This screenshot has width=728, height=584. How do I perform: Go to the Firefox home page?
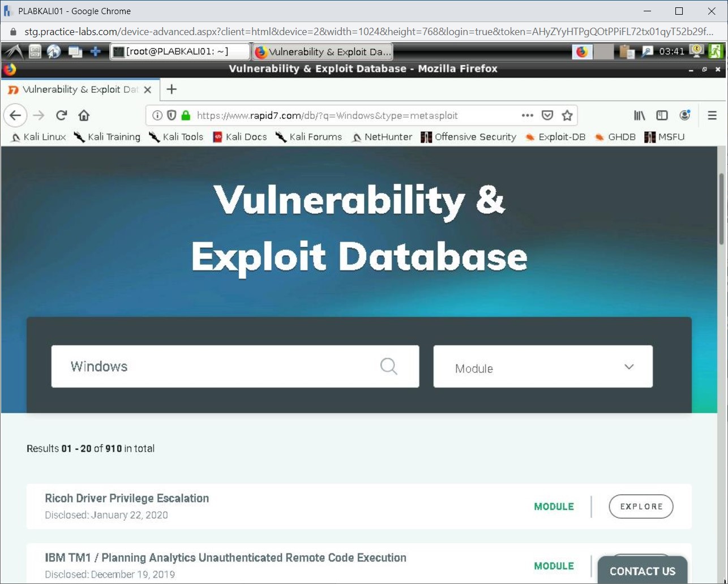tap(84, 115)
